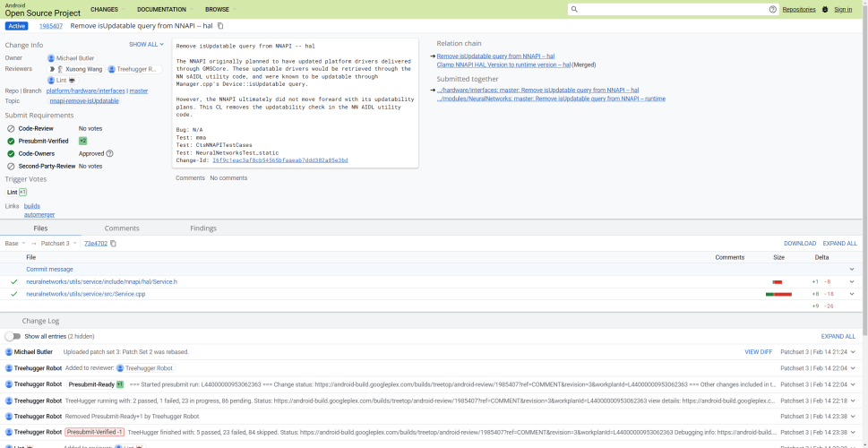868x448 pixels.
Task: Click the Lint reviewer chip
Action: tap(63, 81)
